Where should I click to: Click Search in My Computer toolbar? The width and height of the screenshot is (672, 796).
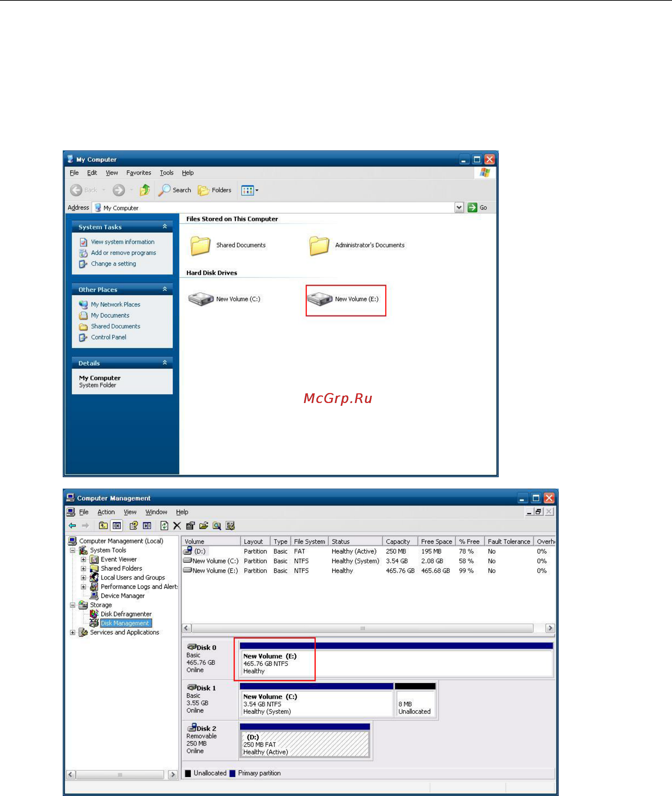pyautogui.click(x=174, y=190)
